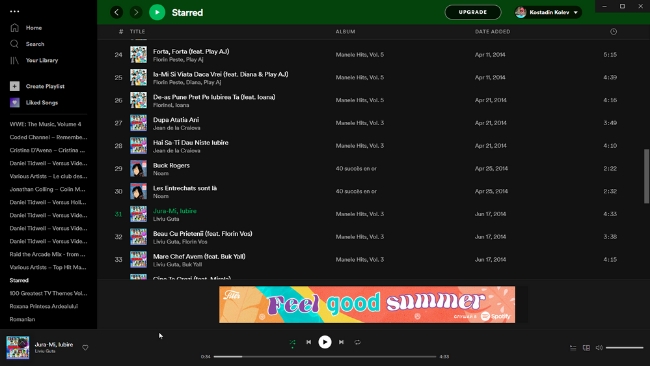The height and width of the screenshot is (366, 650).
Task: Seek in the song progress bar
Action: click(325, 356)
